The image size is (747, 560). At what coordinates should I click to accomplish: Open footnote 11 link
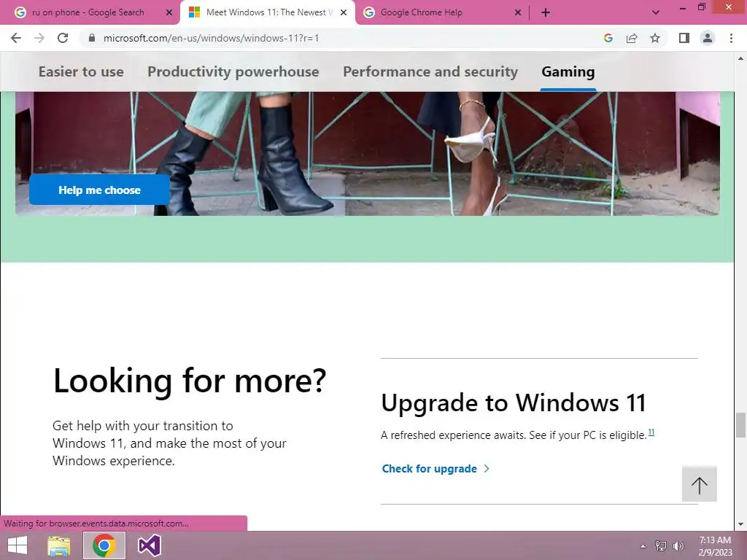point(651,432)
